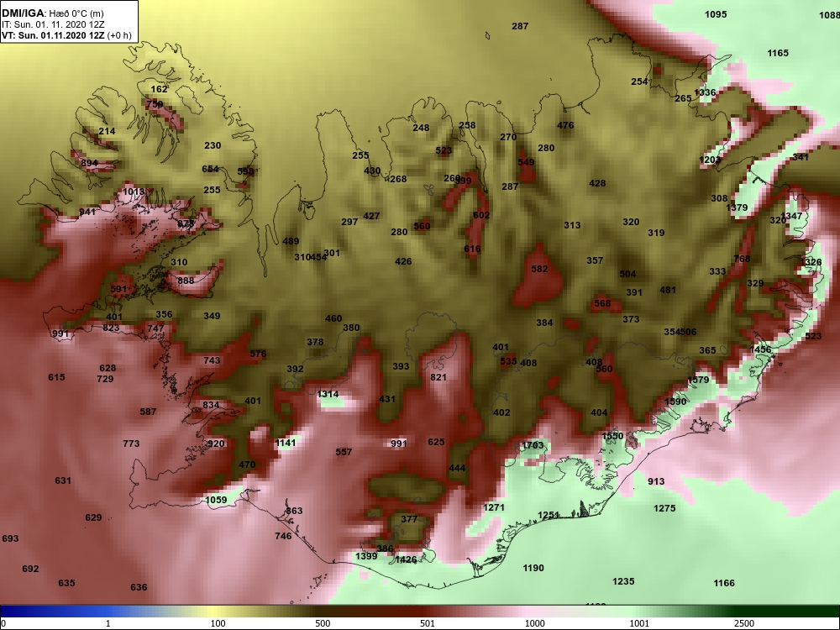Image resolution: width=840 pixels, height=630 pixels.
Task: Click the 941 value
Action: [87, 213]
